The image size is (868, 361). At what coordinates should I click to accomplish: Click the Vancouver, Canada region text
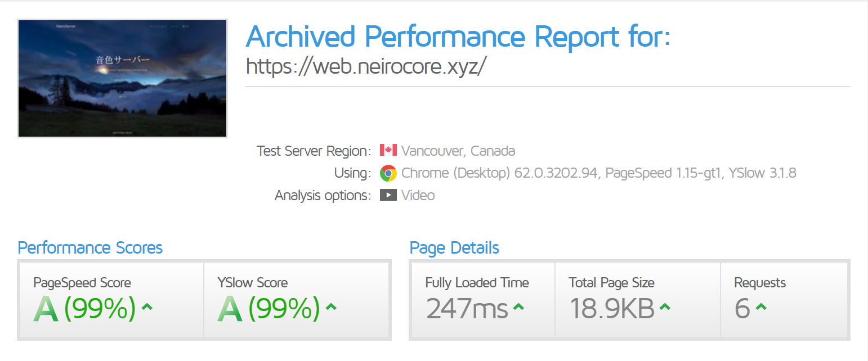click(x=458, y=151)
